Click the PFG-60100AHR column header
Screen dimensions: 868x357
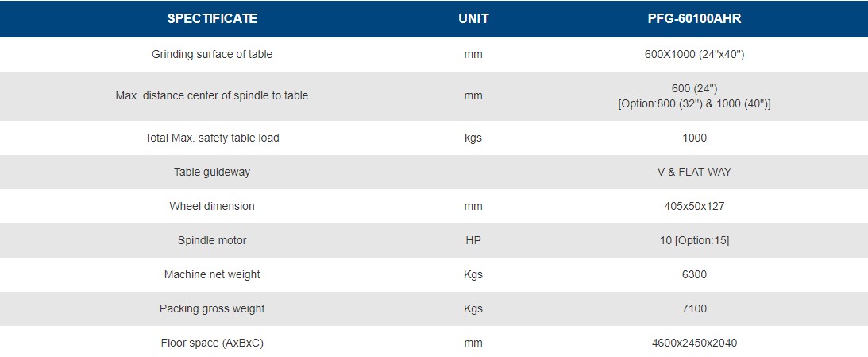[x=694, y=19]
